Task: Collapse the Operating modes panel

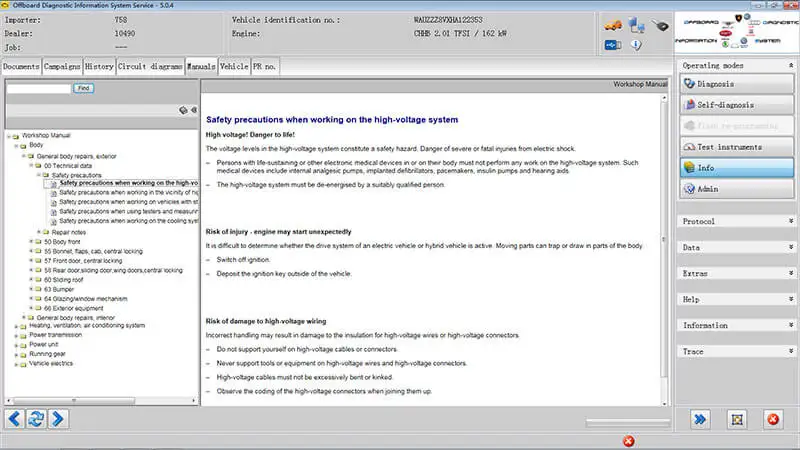Action: coord(791,65)
